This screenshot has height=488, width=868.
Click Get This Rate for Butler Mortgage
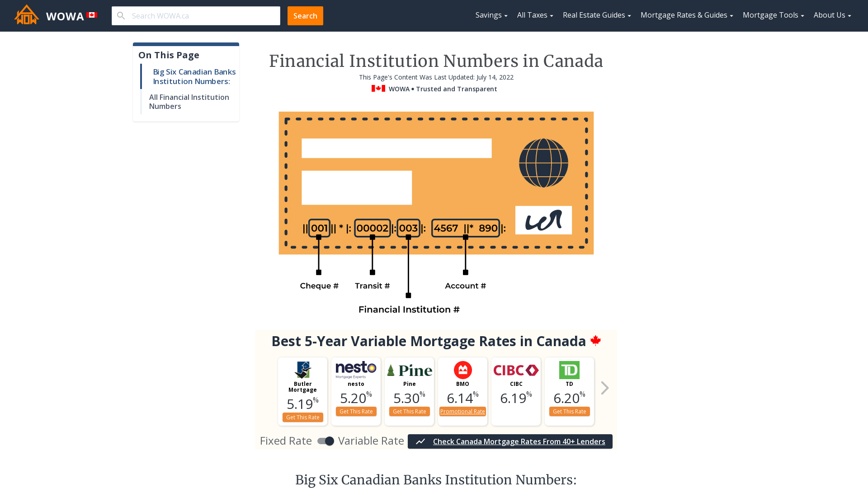(303, 417)
